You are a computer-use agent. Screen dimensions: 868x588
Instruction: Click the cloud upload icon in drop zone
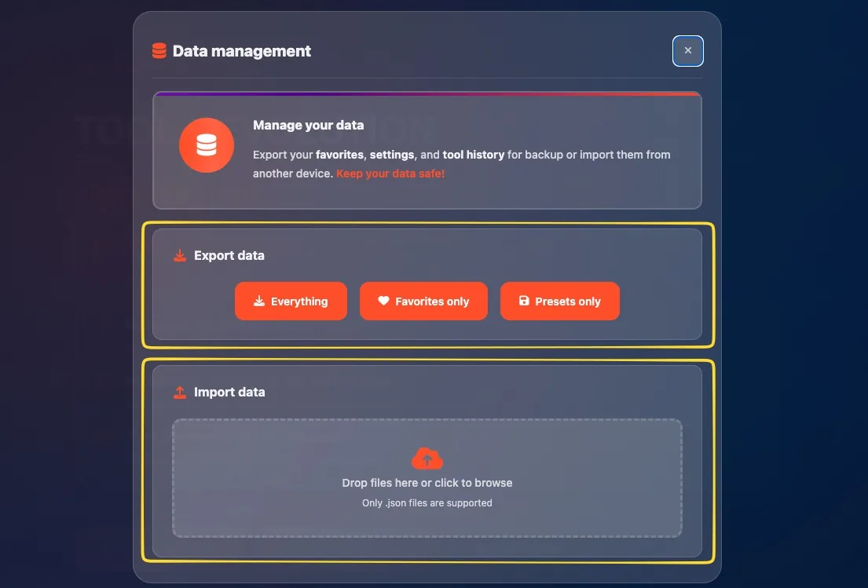(427, 457)
